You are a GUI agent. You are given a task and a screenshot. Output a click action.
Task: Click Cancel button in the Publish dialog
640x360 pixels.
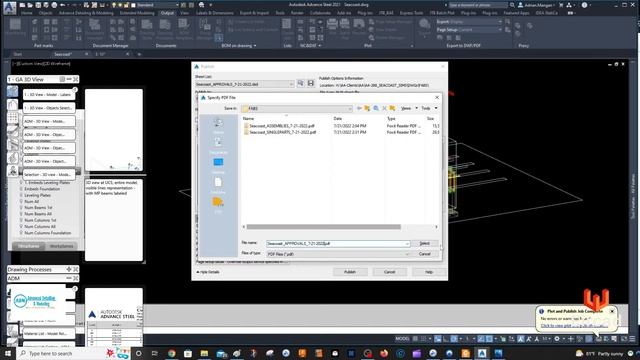pyautogui.click(x=389, y=272)
